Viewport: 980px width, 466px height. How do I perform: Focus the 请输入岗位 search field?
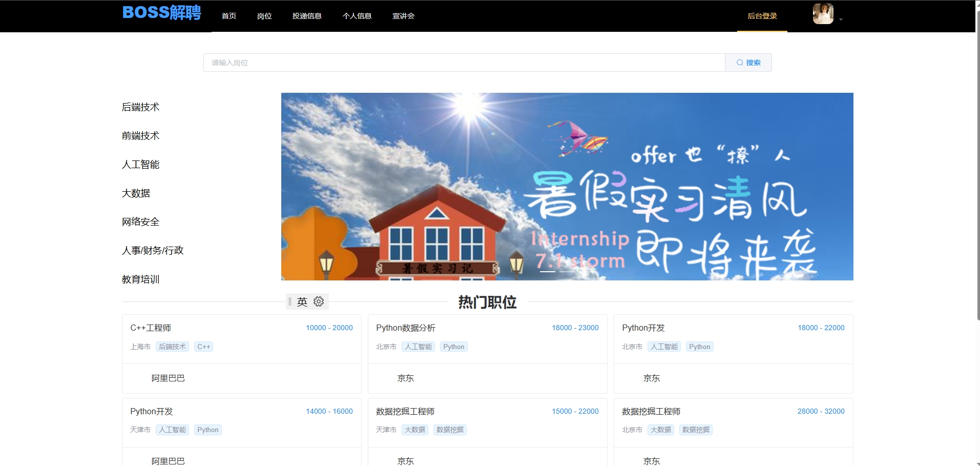464,63
